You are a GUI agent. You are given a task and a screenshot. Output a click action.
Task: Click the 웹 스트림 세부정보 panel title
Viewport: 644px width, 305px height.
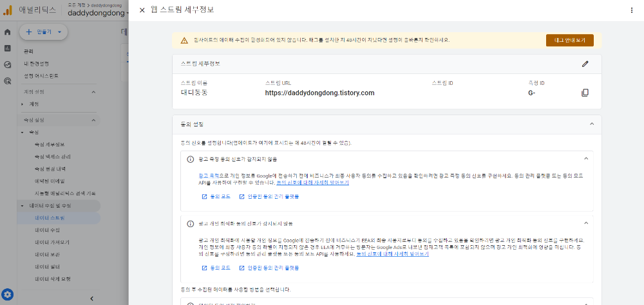click(x=182, y=10)
